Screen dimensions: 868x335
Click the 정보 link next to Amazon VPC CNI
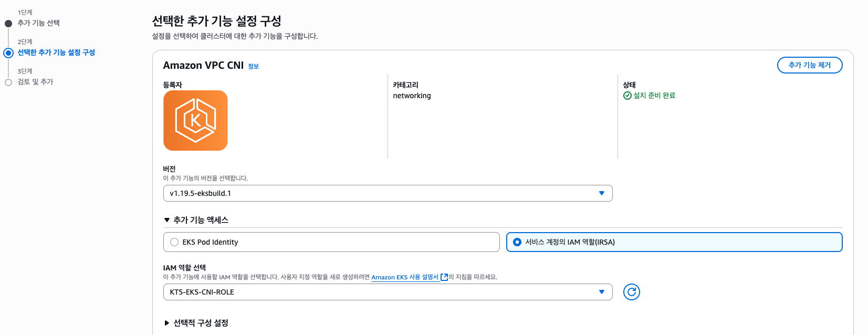pos(253,66)
